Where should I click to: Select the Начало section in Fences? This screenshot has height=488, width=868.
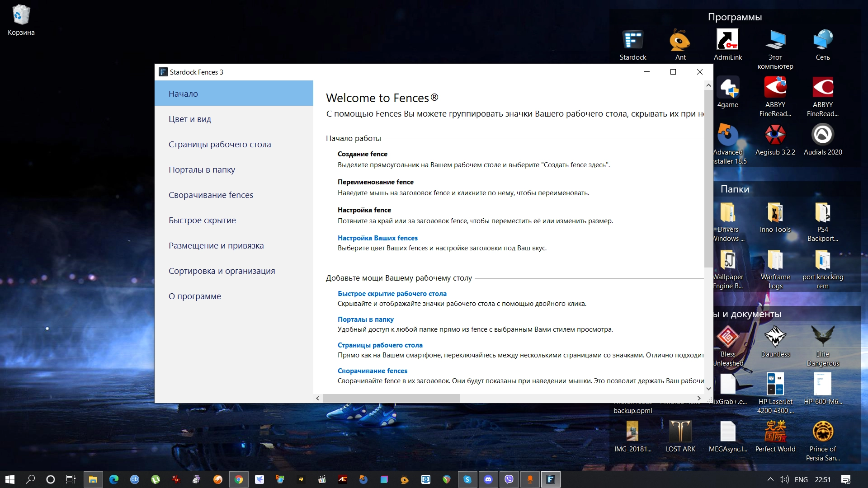click(234, 94)
